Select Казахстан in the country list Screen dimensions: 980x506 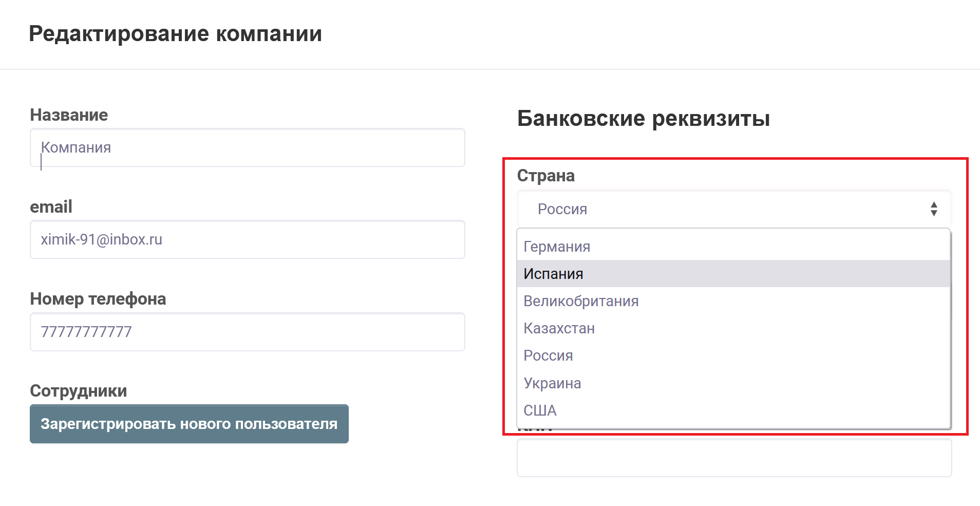click(559, 328)
